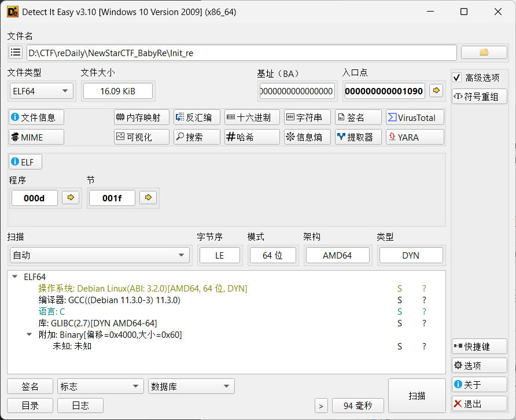
Task: Open 反汇编 disassembler
Action: click(x=197, y=117)
